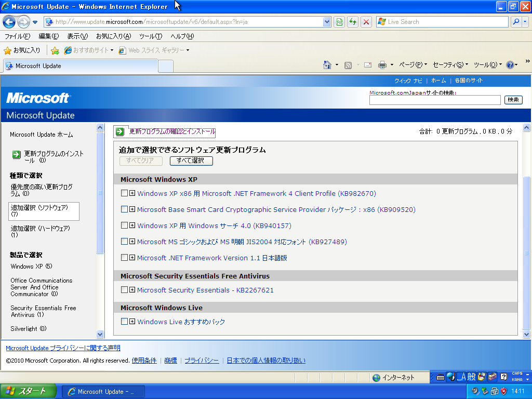The image size is (532, 399).
Task: Click the main page vertical scrollbar thumb
Action: pyautogui.click(x=526, y=253)
